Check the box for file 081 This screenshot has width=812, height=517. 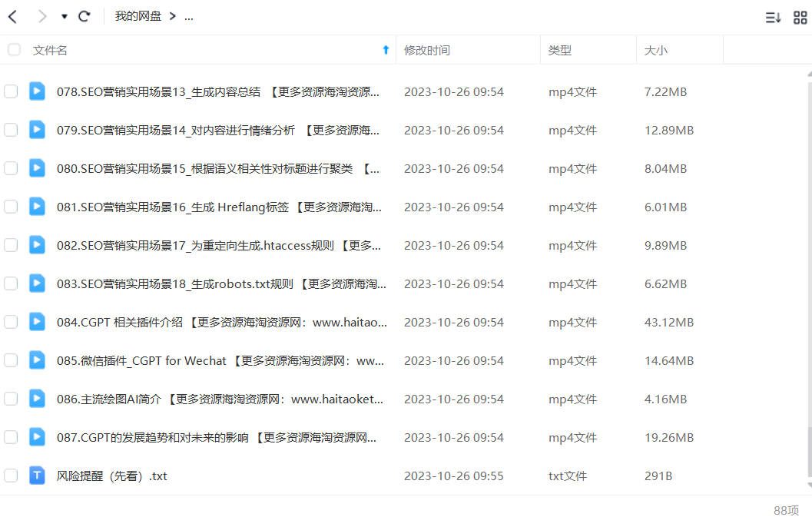point(11,207)
